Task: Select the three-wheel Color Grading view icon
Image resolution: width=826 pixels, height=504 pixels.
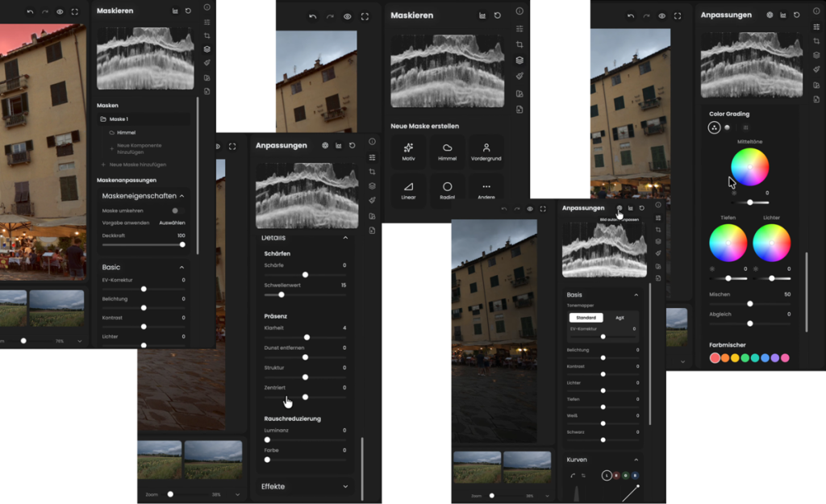Action: coord(714,127)
